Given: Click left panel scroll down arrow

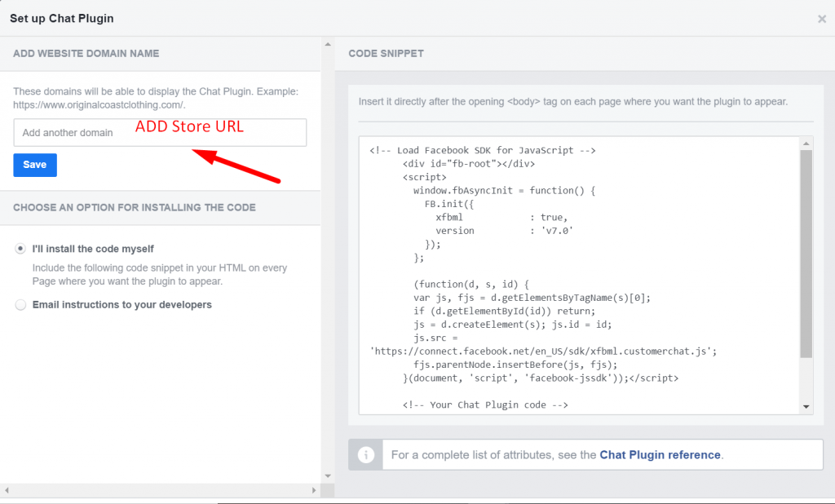Looking at the screenshot, I should pos(328,475).
